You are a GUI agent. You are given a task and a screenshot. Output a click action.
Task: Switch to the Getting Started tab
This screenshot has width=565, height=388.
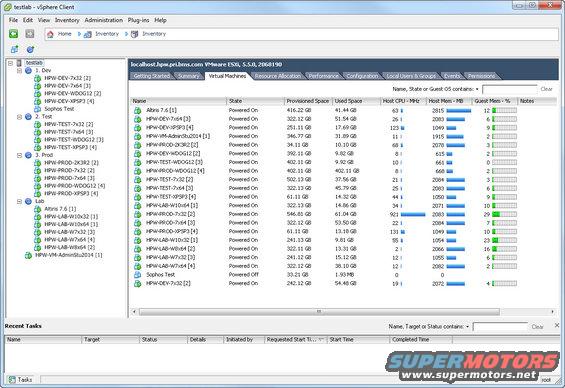click(x=151, y=76)
